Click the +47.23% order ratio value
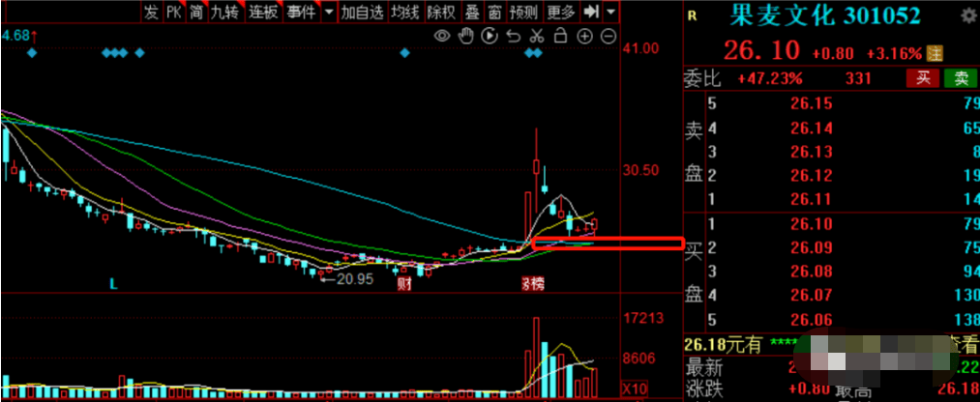Image resolution: width=980 pixels, height=402 pixels. coord(770,78)
